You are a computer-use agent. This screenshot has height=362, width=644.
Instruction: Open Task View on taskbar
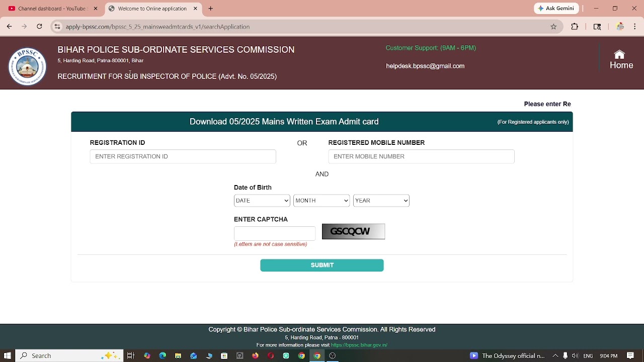(x=131, y=355)
